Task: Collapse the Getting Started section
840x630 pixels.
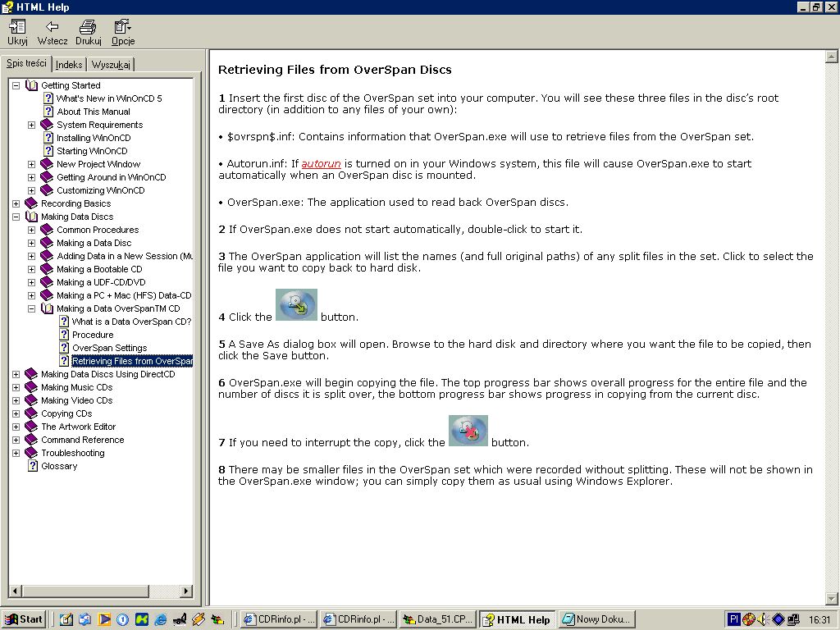Action: point(16,85)
